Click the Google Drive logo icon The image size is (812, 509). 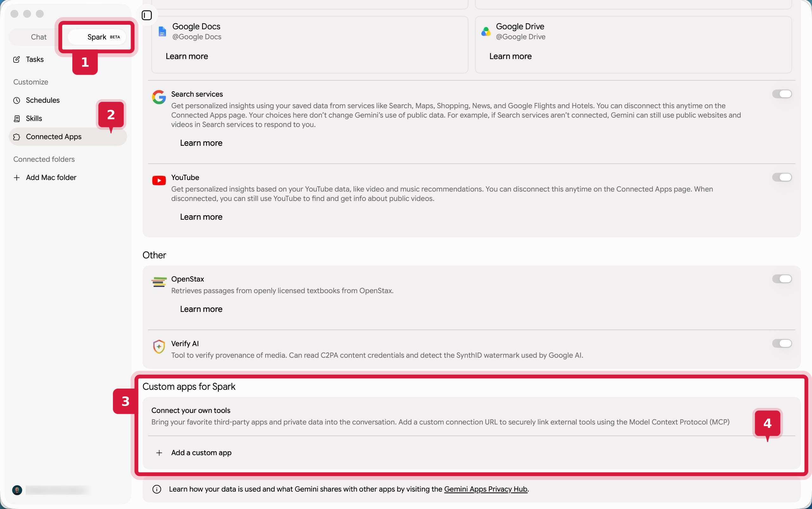coord(486,31)
